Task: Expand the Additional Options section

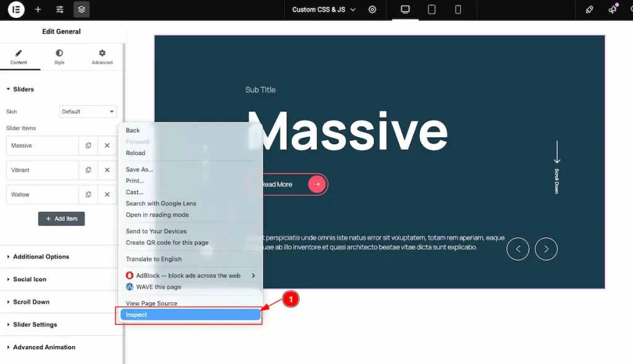Action: coord(41,256)
